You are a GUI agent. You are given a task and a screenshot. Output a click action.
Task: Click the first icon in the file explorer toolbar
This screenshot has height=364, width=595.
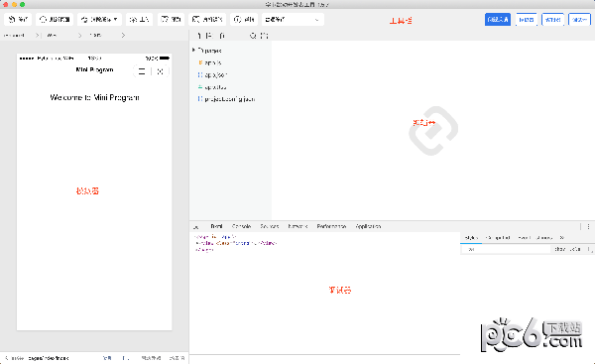pyautogui.click(x=199, y=36)
